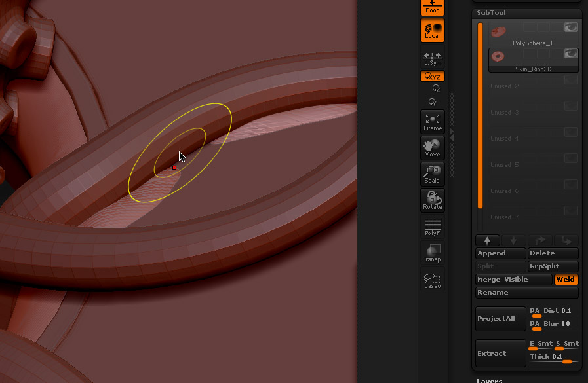Screen dimensions: 588x383
Task: Toggle visibility of the PolySphere_1 subtool
Action: [x=570, y=27]
